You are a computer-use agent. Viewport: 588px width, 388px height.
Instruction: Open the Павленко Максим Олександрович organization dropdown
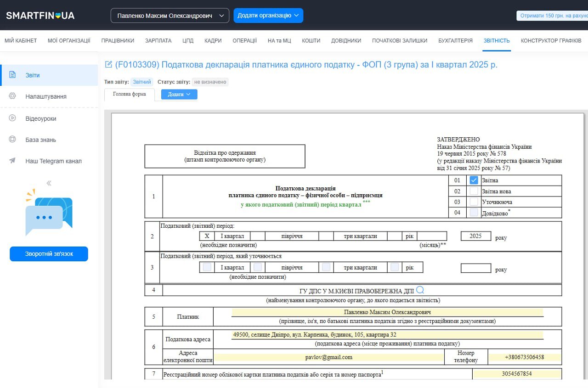[170, 16]
